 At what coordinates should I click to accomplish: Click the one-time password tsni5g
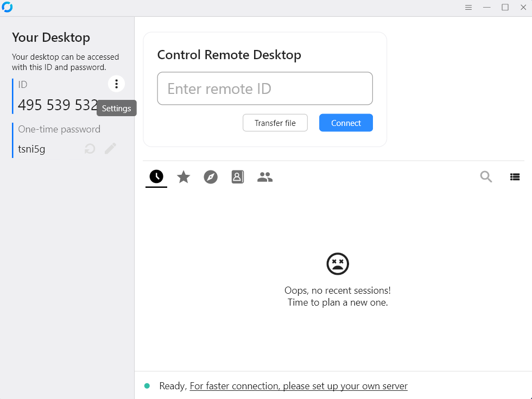coord(31,149)
